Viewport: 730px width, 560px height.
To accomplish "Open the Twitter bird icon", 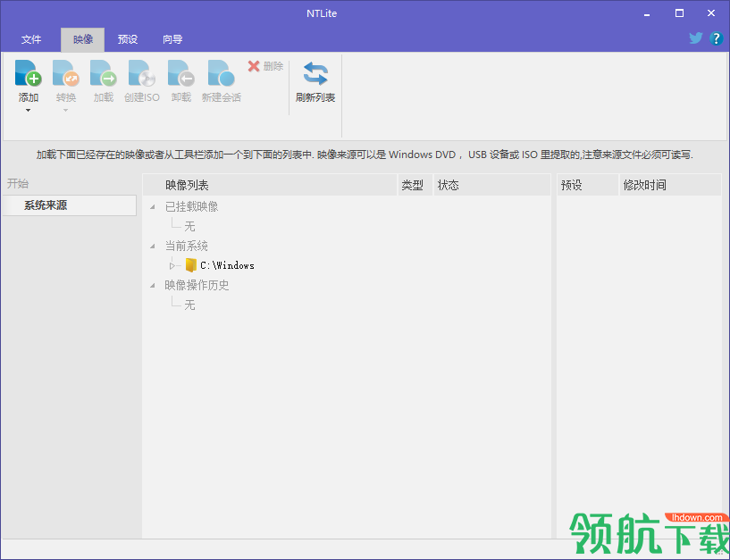I will 695,38.
